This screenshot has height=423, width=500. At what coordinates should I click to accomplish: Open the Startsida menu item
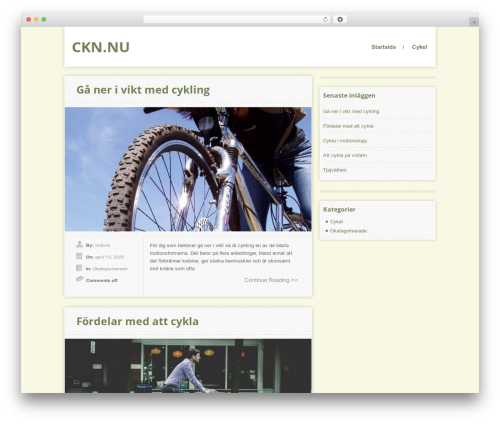click(384, 47)
